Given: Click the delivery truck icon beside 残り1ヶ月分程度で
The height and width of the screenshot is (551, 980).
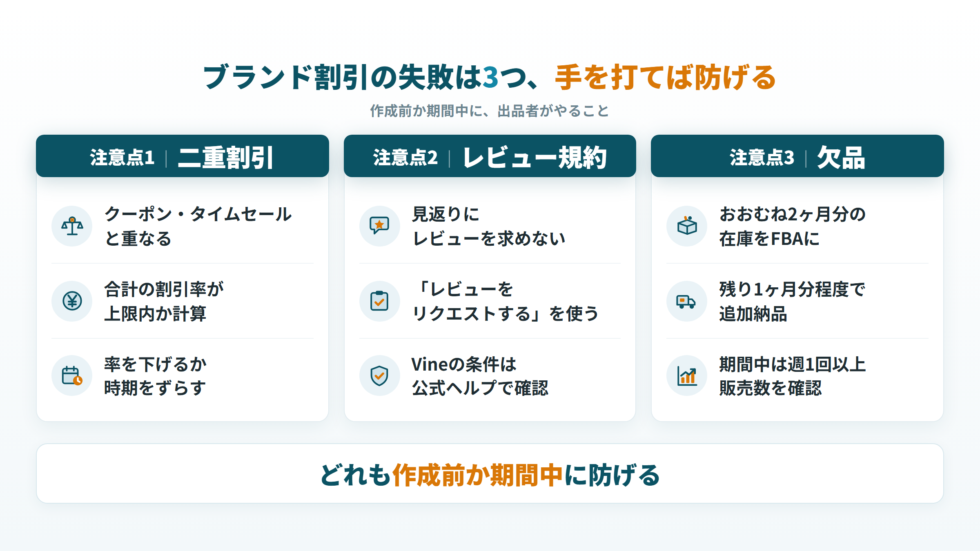Looking at the screenshot, I should click(687, 301).
